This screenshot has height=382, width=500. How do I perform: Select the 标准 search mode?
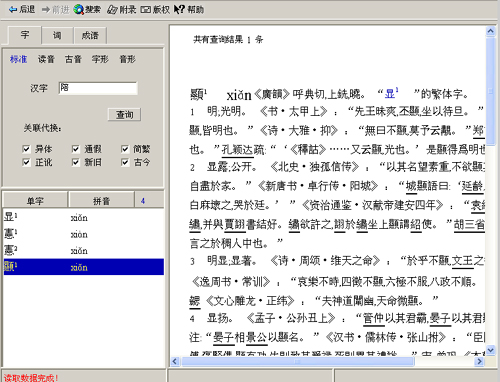pos(18,59)
